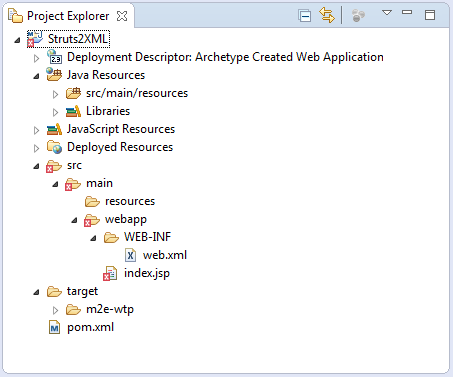The image size is (453, 377).
Task: Click the JavaScript Resources library icon
Action: [54, 129]
